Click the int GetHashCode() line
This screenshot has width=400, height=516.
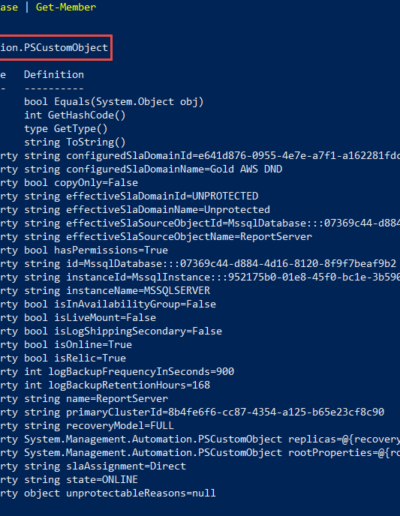[x=75, y=115]
